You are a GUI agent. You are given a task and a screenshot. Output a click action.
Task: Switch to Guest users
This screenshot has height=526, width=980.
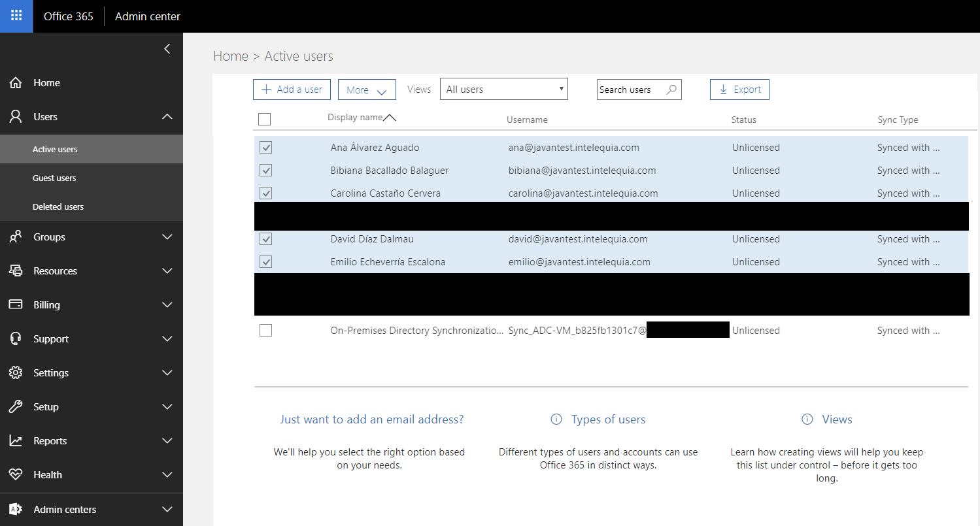(x=55, y=177)
